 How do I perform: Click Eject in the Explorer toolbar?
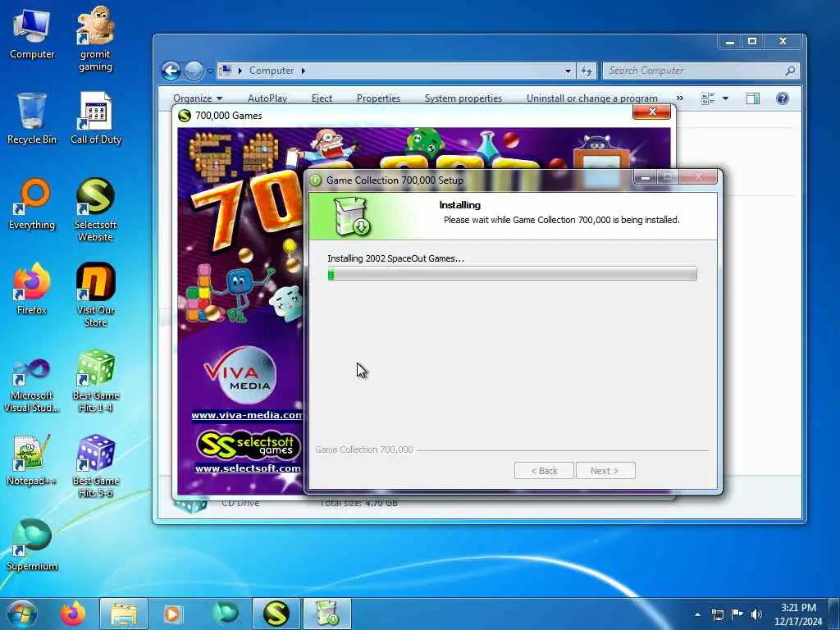[322, 98]
